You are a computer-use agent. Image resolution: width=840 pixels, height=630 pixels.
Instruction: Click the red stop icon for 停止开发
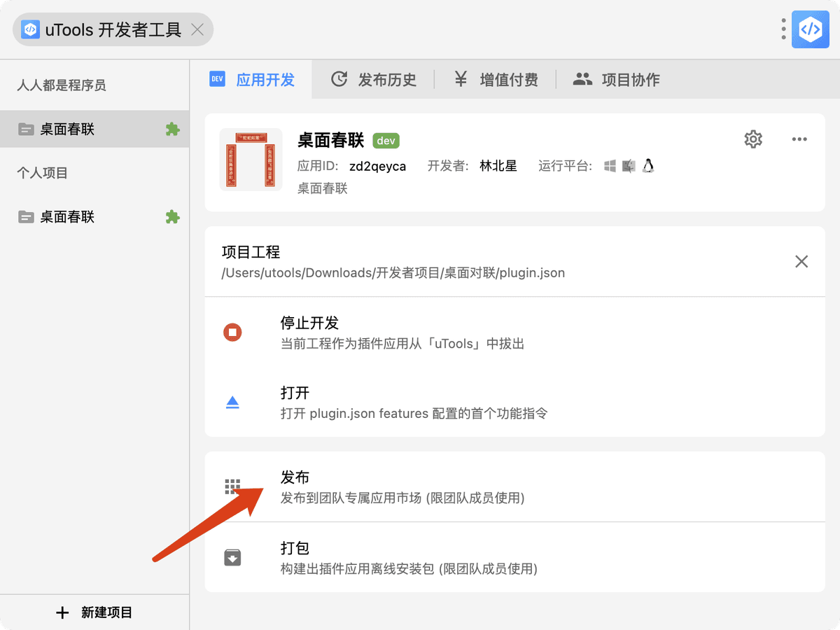click(232, 332)
